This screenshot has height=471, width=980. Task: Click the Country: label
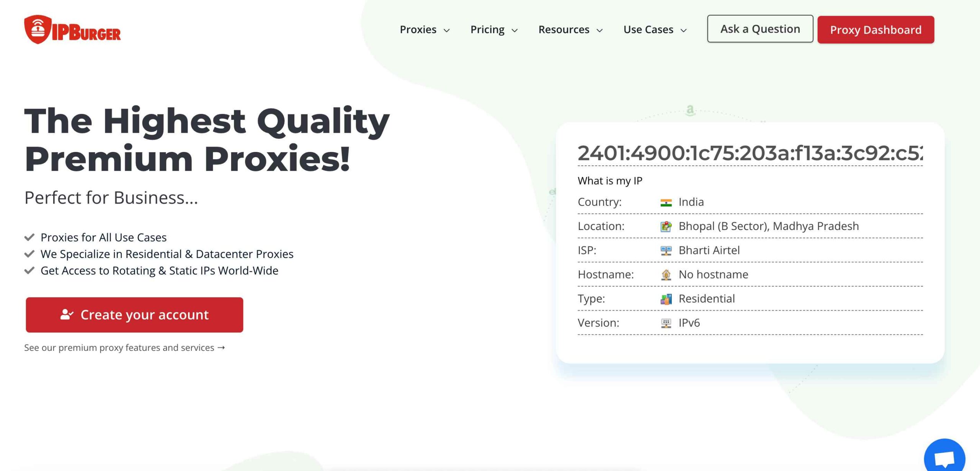(599, 202)
